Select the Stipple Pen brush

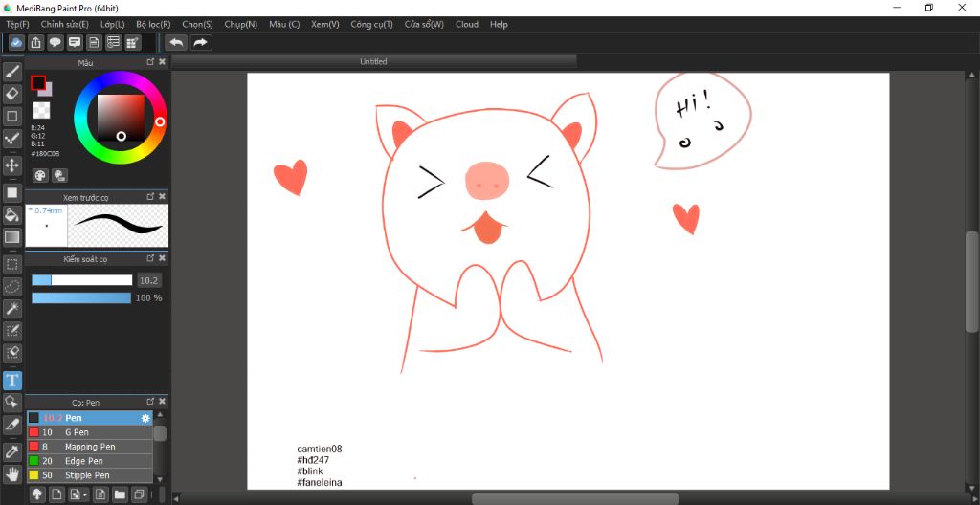[89, 475]
